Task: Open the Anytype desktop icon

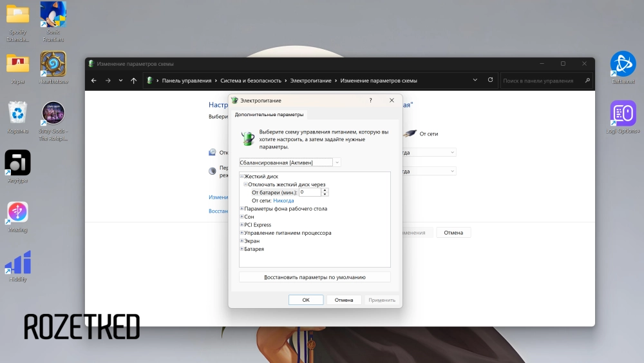Action: point(17,163)
